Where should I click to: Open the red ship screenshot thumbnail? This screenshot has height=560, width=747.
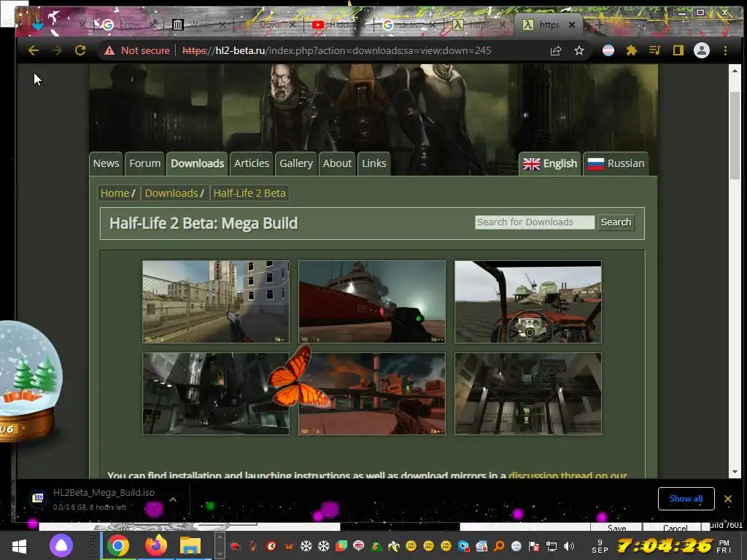click(371, 301)
